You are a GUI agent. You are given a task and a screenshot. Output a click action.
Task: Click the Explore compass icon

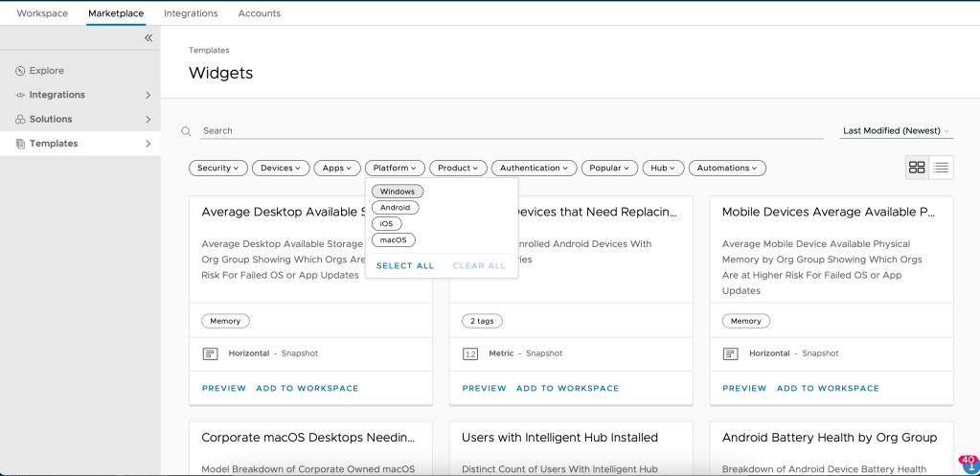click(20, 71)
